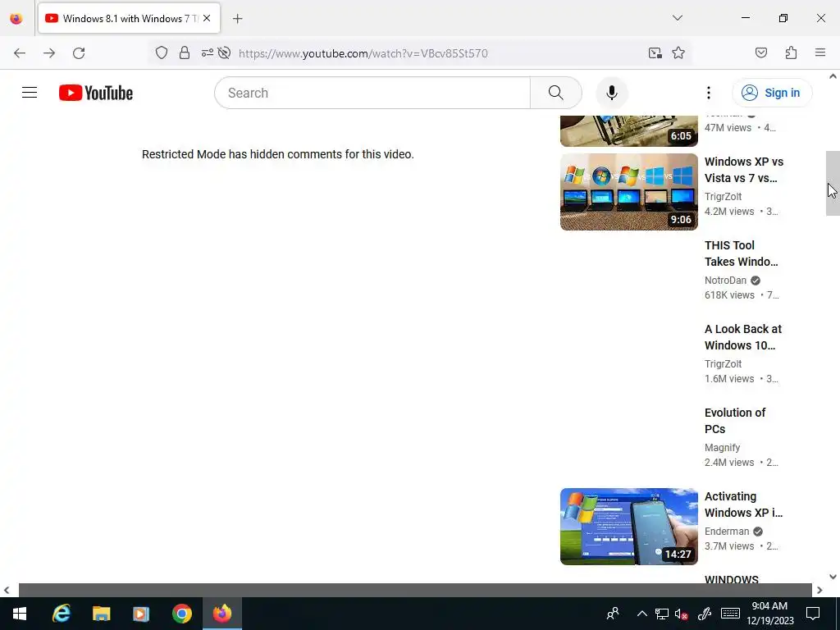Open Firefox extensions puzzle icon
Screen dimensions: 840x630
click(792, 52)
